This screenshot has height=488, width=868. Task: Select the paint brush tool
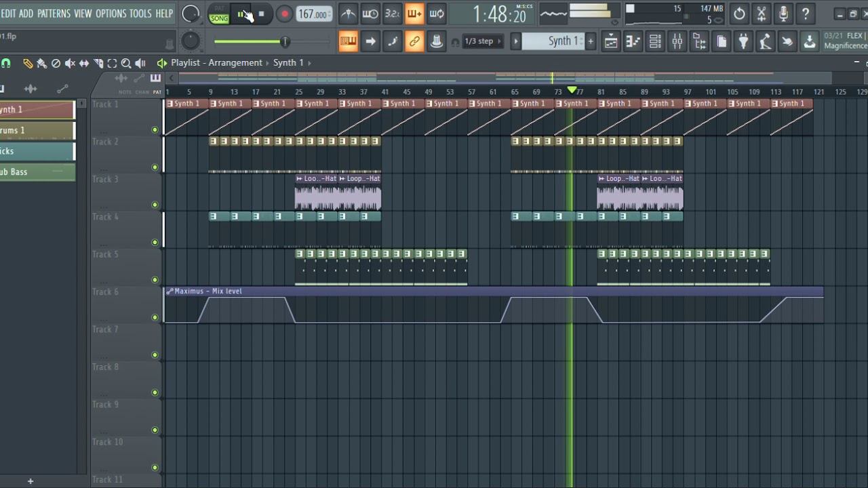41,63
